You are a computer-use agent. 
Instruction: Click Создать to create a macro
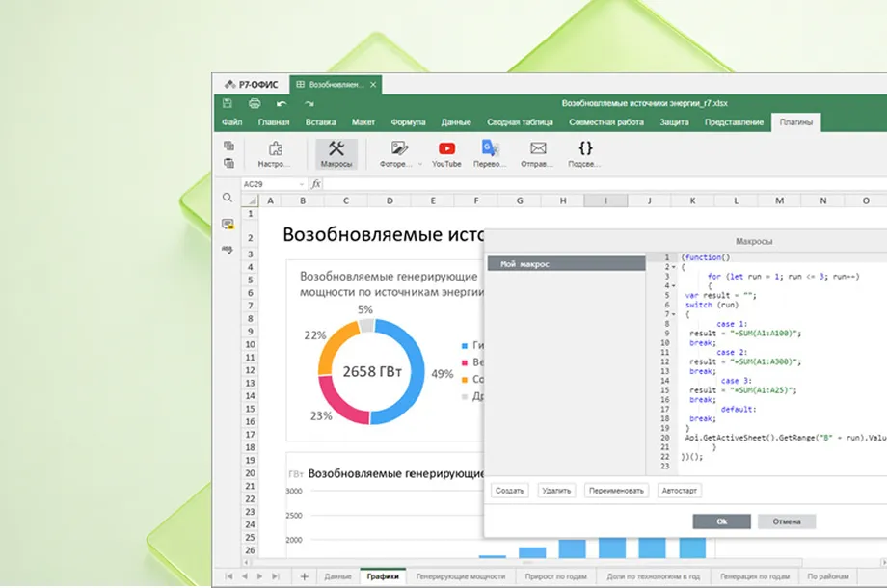click(x=510, y=491)
